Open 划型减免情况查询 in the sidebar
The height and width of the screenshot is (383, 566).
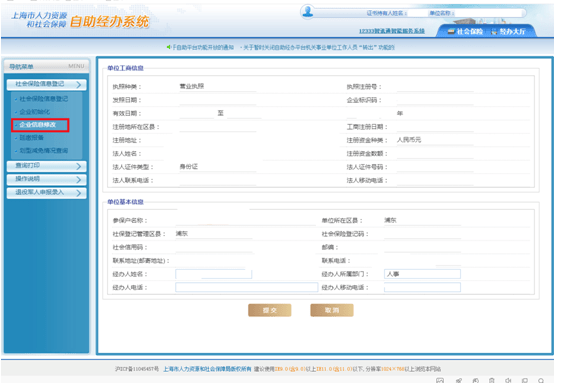(x=43, y=151)
